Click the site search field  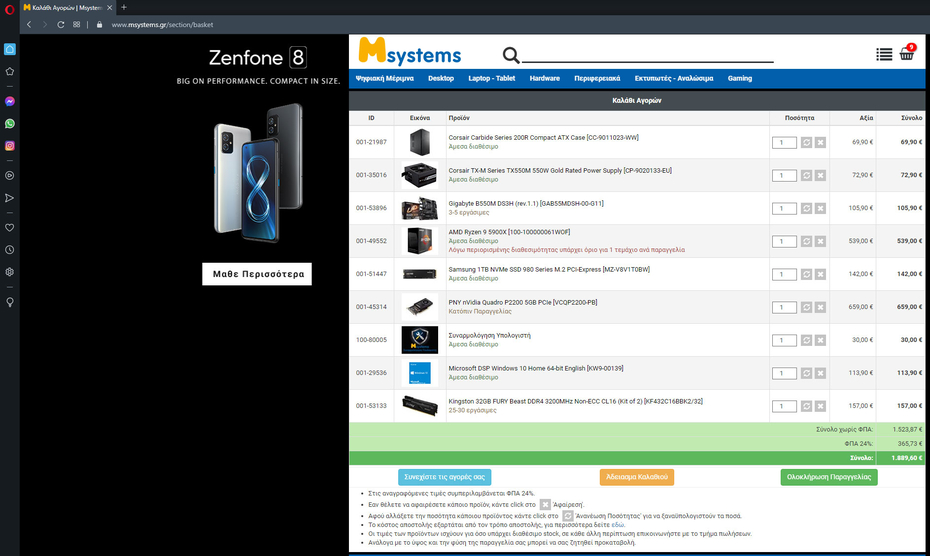point(648,55)
